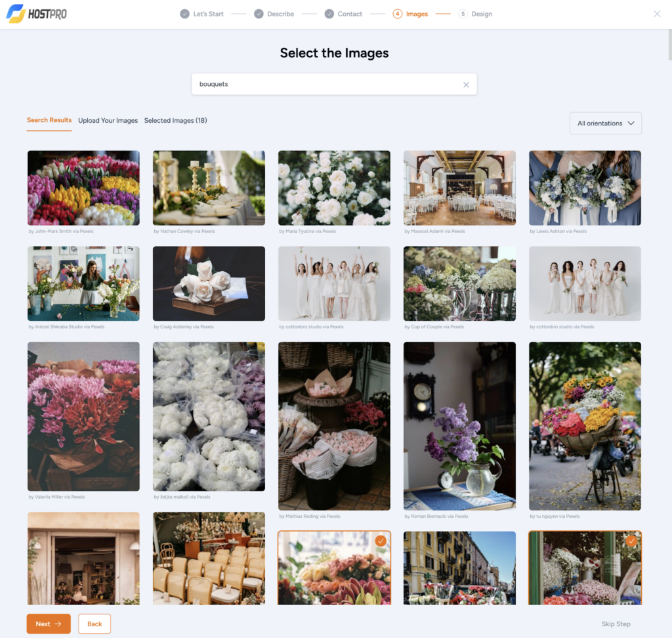Select the candlestick table image by Nathan Cowley
This screenshot has width=672, height=638.
pos(209,188)
